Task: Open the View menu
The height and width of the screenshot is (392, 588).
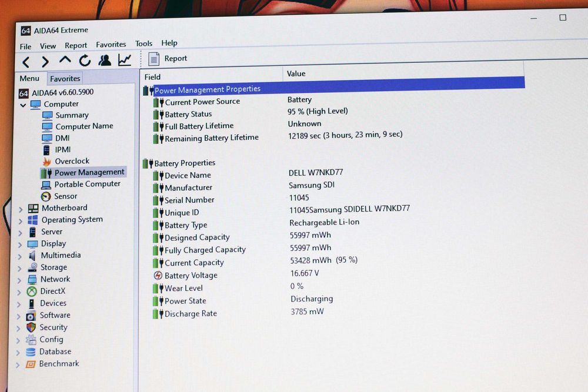Action: click(x=48, y=46)
